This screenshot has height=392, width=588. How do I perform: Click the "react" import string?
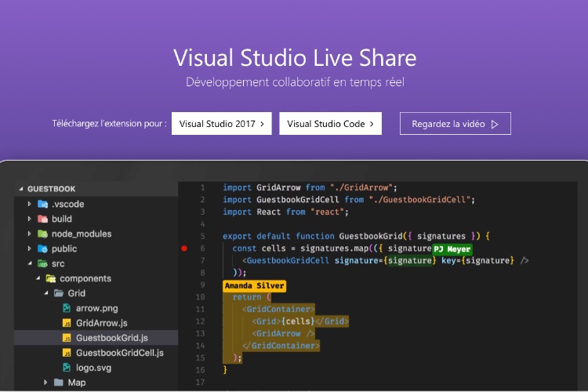(328, 212)
